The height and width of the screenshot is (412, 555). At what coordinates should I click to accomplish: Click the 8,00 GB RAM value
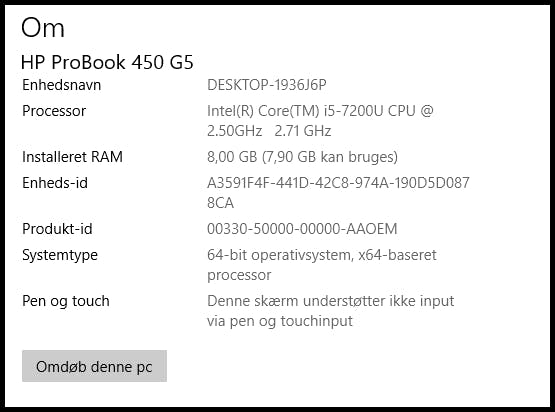click(302, 157)
